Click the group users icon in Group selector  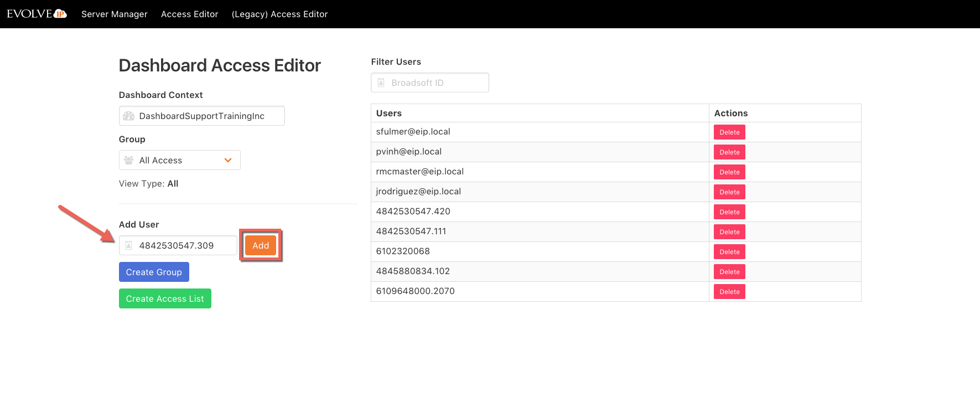pyautogui.click(x=129, y=161)
